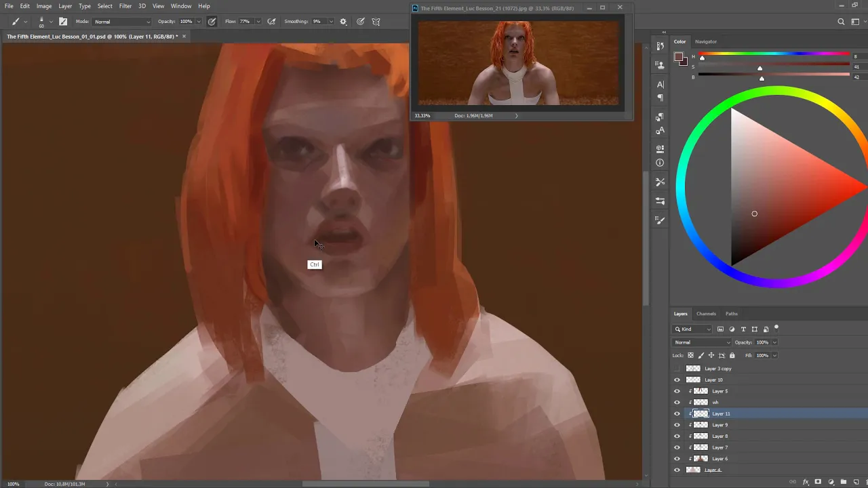
Task: Toggle pressure for opacity
Action: pos(212,22)
